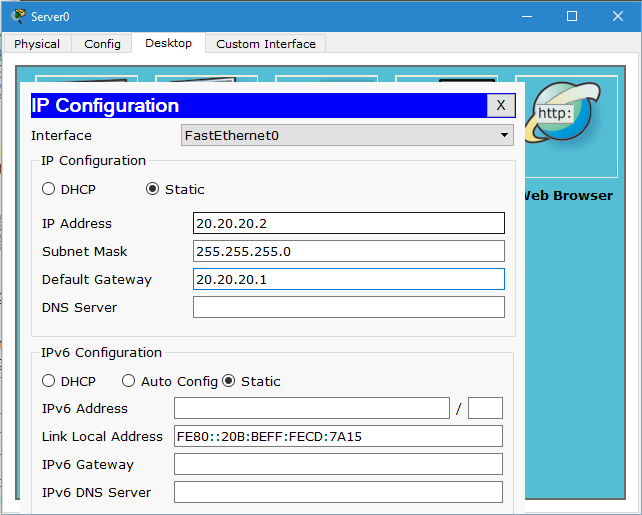Close the IP Configuration panel with X
Image resolution: width=642 pixels, height=515 pixels.
pos(500,106)
